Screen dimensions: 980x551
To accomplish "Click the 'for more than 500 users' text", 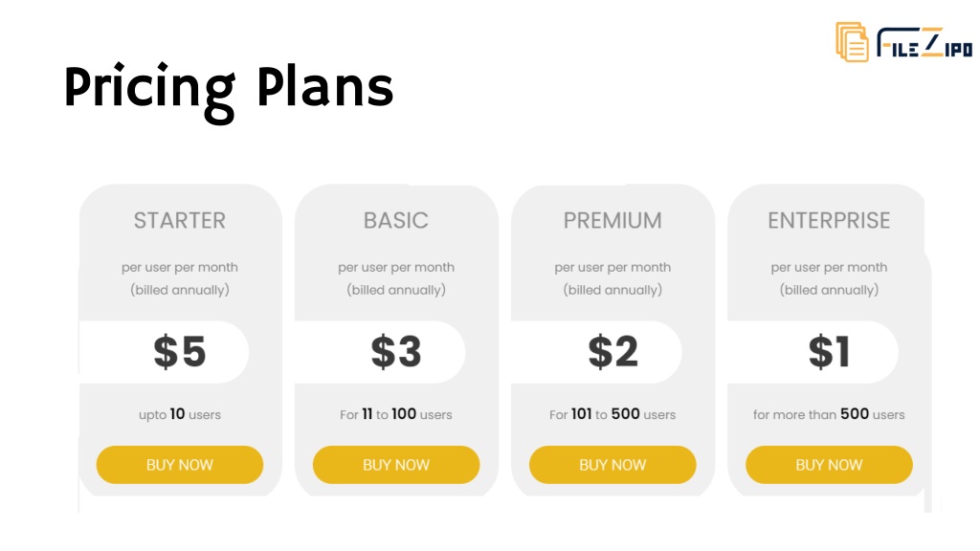I will point(829,414).
